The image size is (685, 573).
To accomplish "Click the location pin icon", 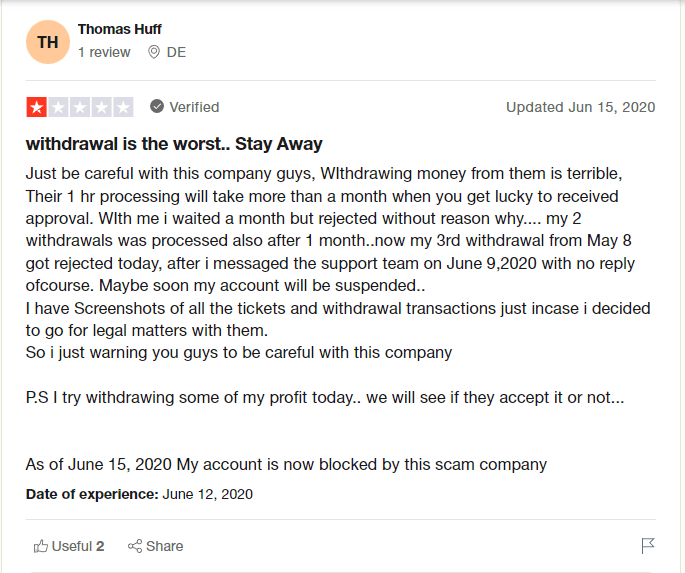I will pos(154,52).
